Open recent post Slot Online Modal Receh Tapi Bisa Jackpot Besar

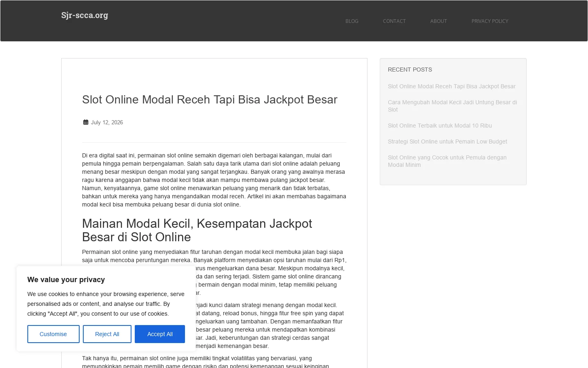coord(452,86)
